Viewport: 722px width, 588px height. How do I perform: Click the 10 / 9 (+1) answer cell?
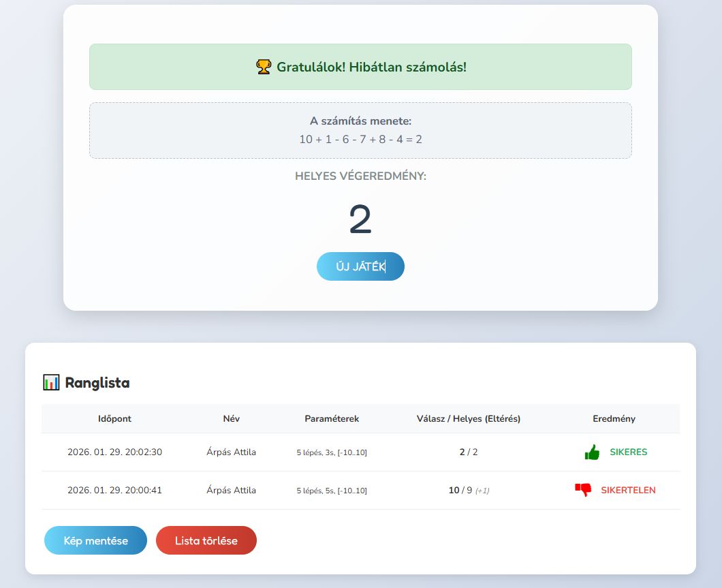pyautogui.click(x=469, y=490)
